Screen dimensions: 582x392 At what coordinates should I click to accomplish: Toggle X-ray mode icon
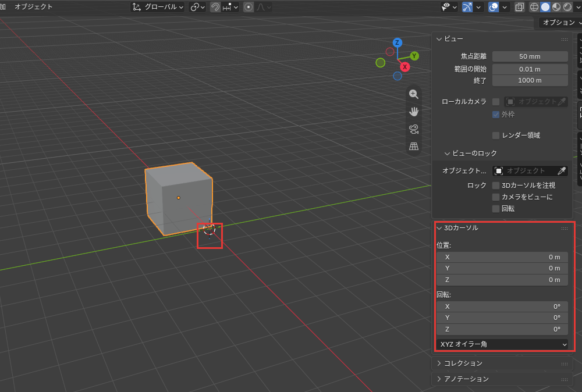(520, 7)
